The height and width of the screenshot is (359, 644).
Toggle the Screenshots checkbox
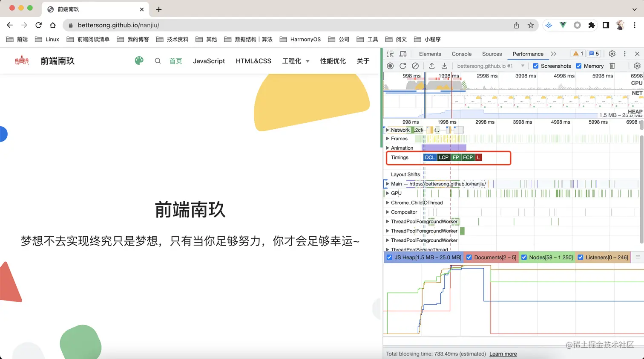[536, 66]
